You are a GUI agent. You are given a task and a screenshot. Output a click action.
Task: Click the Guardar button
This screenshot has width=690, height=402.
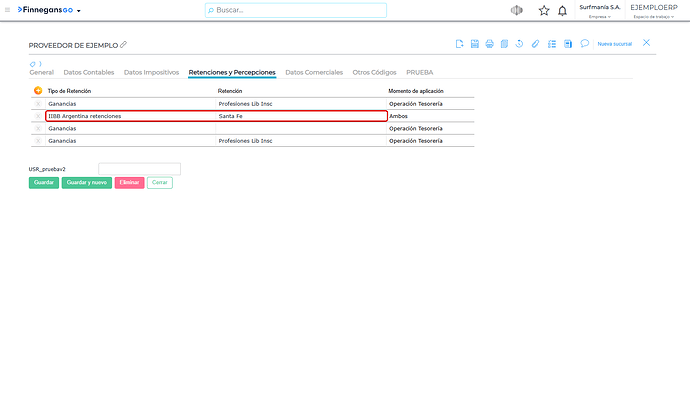pos(44,183)
